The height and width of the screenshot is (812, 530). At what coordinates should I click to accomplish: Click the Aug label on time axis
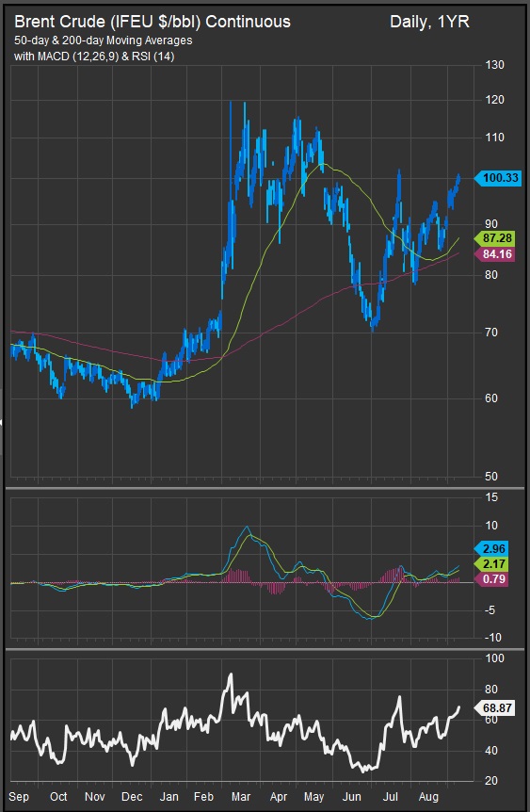(x=428, y=797)
